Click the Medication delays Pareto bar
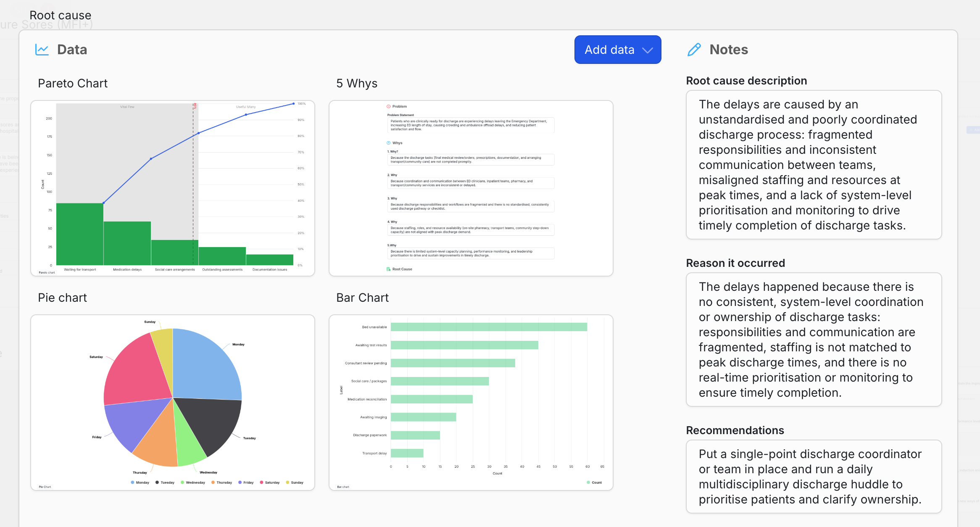 [127, 243]
